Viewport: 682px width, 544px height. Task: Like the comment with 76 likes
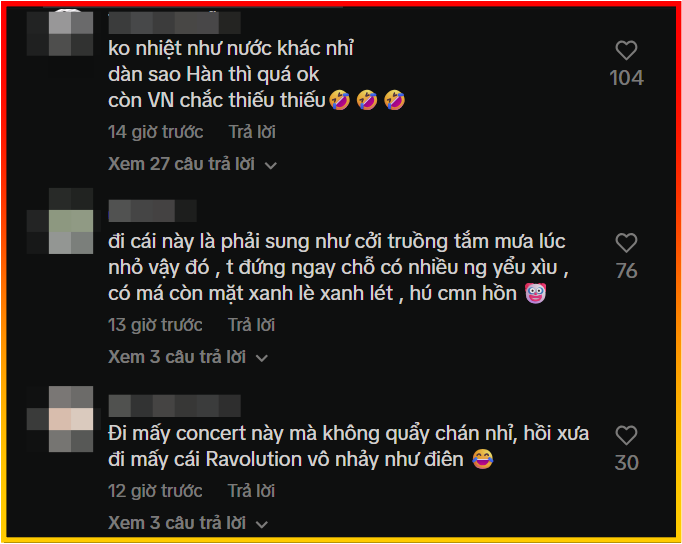[626, 243]
